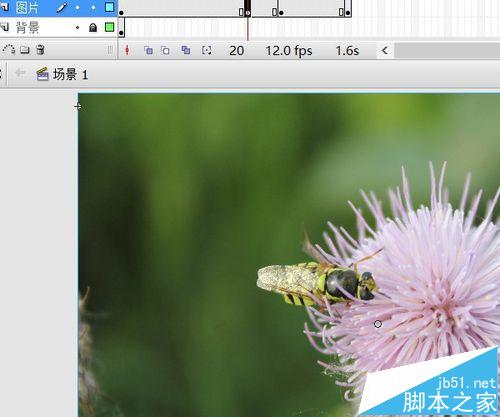This screenshot has width=500, height=417.
Task: Toggle green outline square of 背景 layer
Action: click(x=109, y=27)
